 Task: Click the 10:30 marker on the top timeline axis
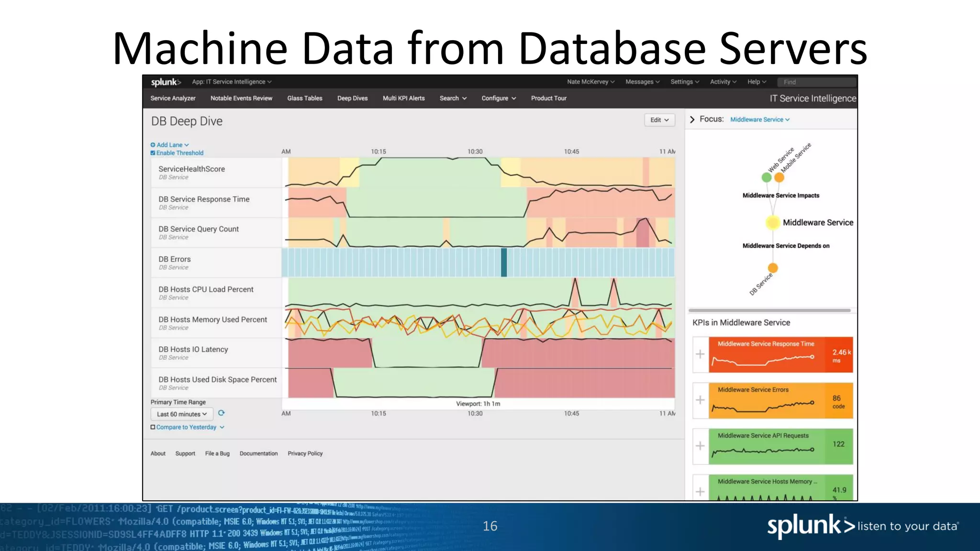tap(475, 152)
